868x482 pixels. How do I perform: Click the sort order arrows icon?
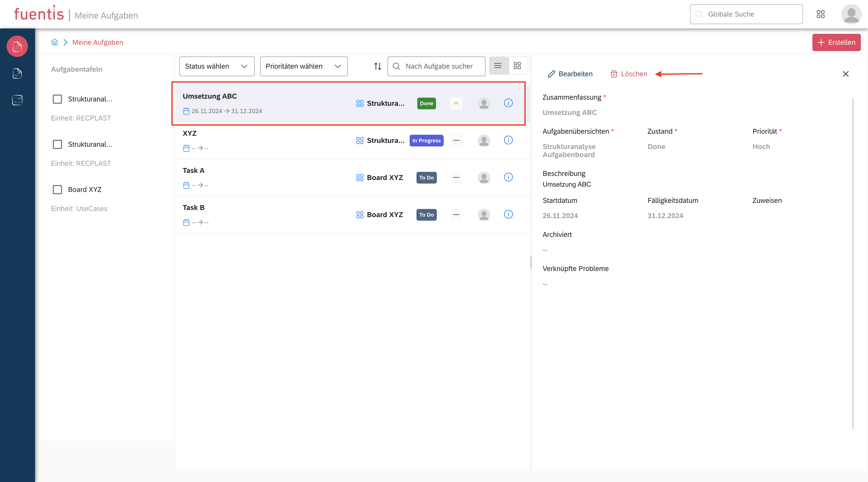pos(377,66)
